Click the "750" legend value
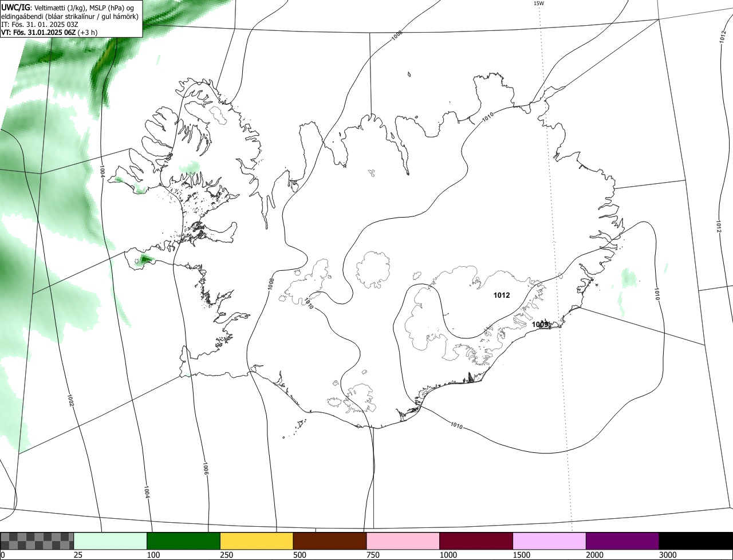 click(x=373, y=555)
